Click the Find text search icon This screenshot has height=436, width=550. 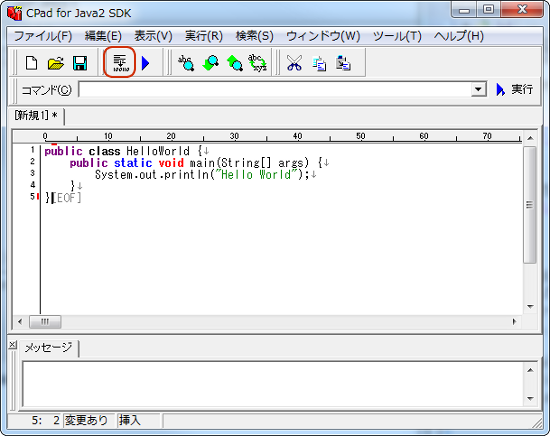pyautogui.click(x=186, y=63)
